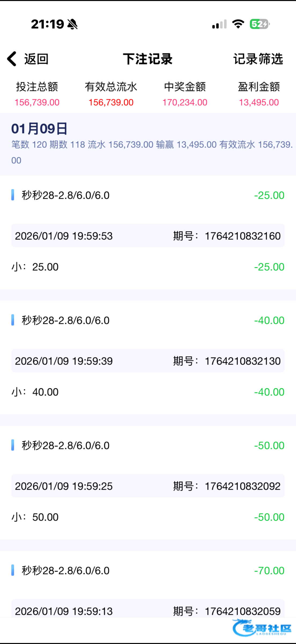The image size is (296, 644).
Task: Tap the Wi-Fi status icon
Action: (x=238, y=24)
